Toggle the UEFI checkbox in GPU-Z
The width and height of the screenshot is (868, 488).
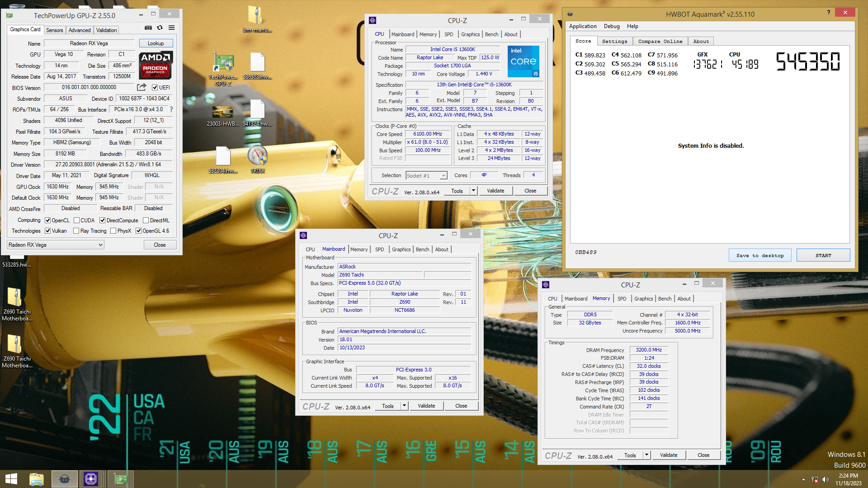coord(155,88)
